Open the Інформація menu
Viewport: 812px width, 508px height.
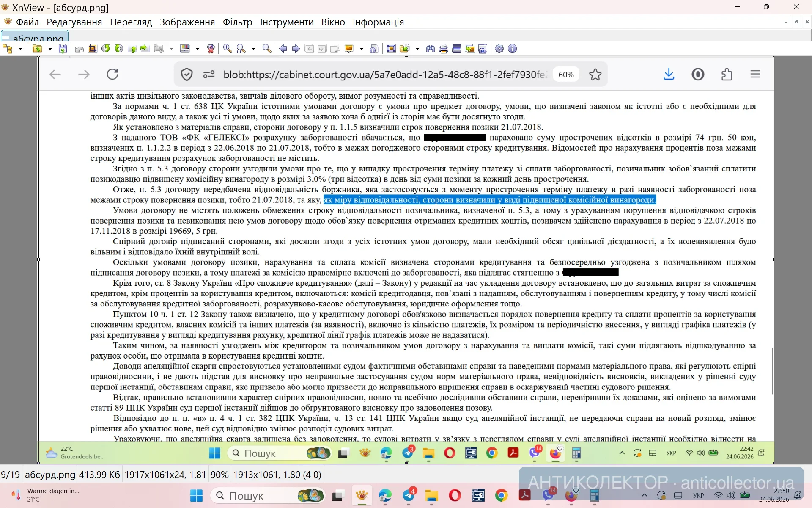[x=379, y=22]
